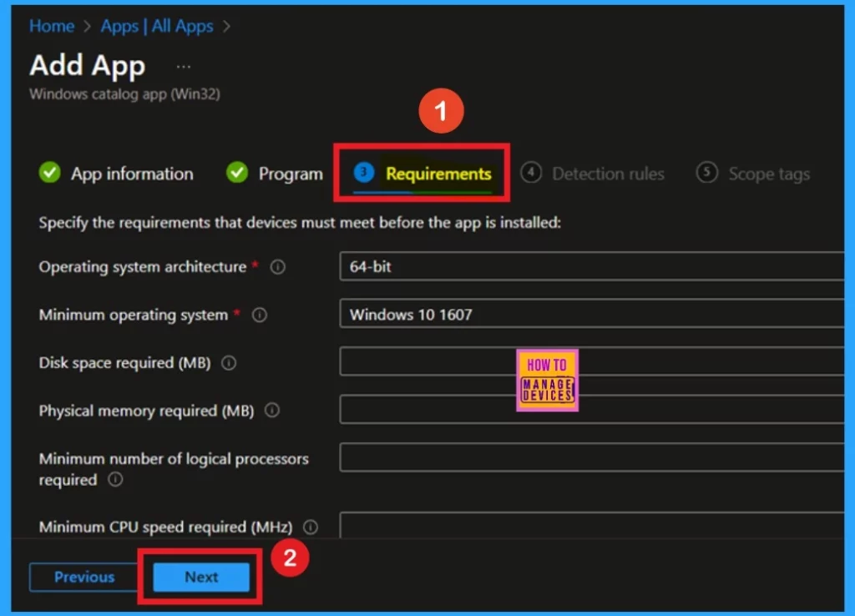
Task: Click the green checkmark for Program
Action: click(237, 172)
